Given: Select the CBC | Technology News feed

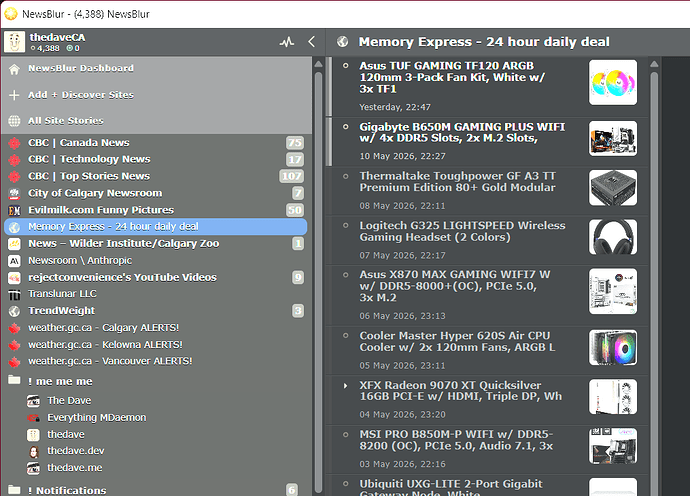Looking at the screenshot, I should point(156,159).
